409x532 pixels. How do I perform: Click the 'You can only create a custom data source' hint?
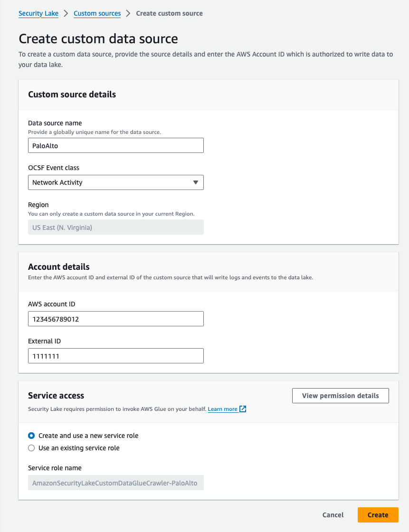111,214
